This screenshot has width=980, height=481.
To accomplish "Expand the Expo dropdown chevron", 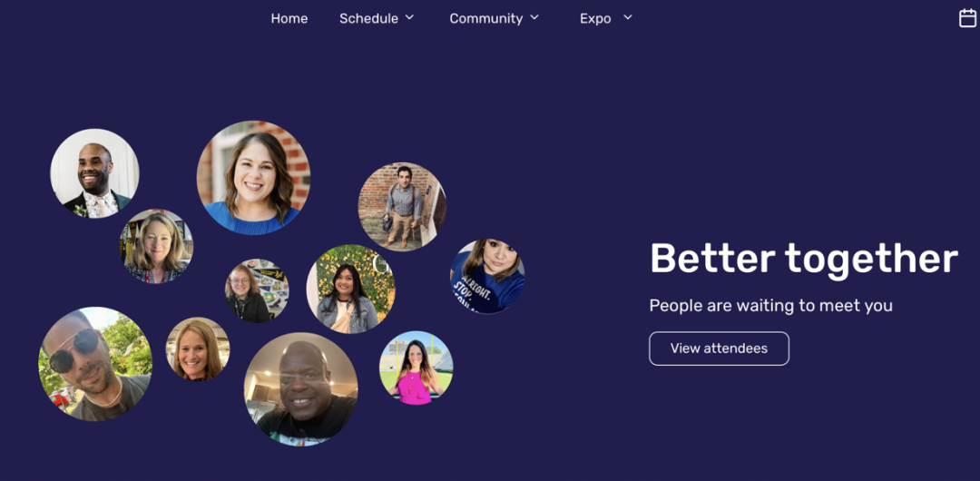I will (628, 17).
